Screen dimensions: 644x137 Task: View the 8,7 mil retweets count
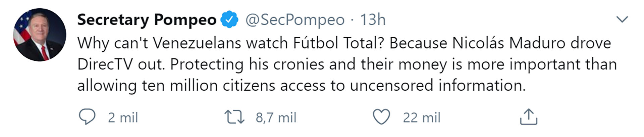276,118
